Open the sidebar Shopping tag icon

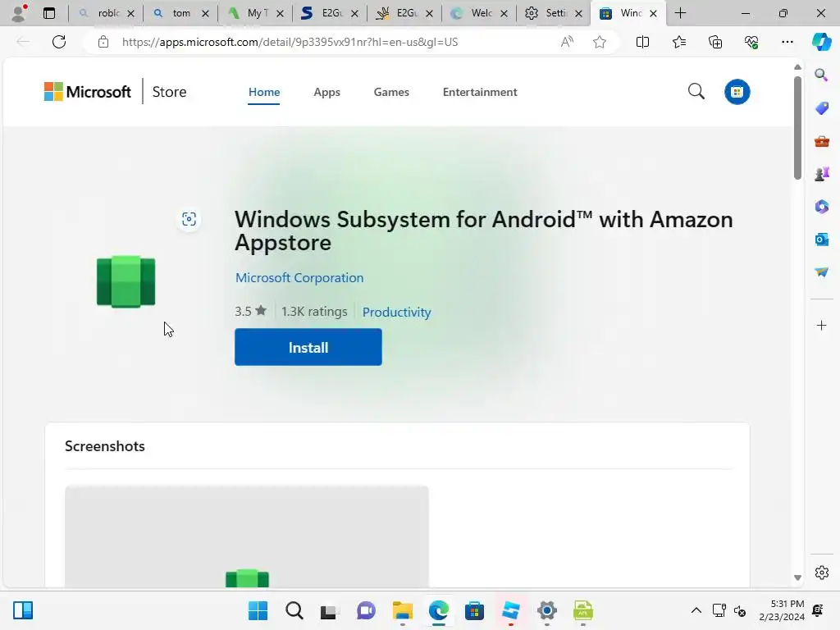tap(821, 107)
